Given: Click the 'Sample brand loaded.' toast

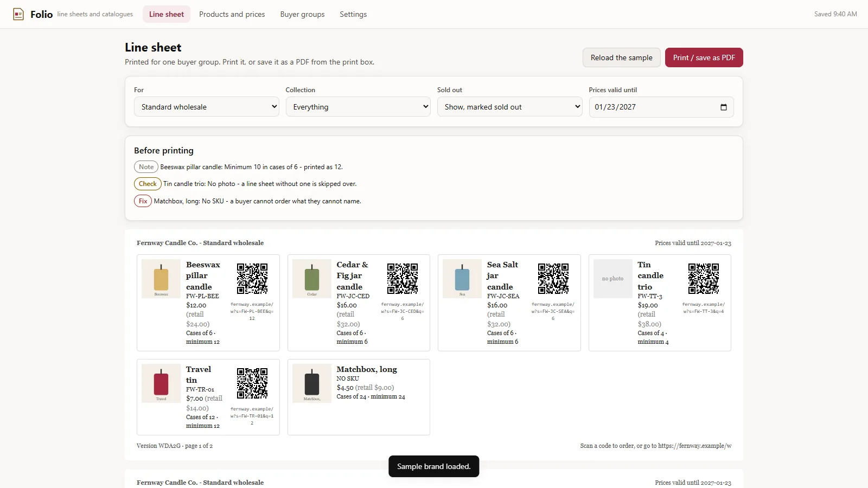Looking at the screenshot, I should click(434, 466).
